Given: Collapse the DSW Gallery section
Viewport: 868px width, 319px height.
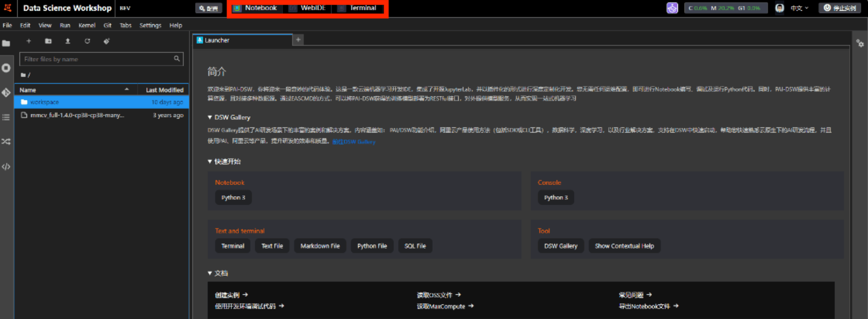Looking at the screenshot, I should (210, 118).
